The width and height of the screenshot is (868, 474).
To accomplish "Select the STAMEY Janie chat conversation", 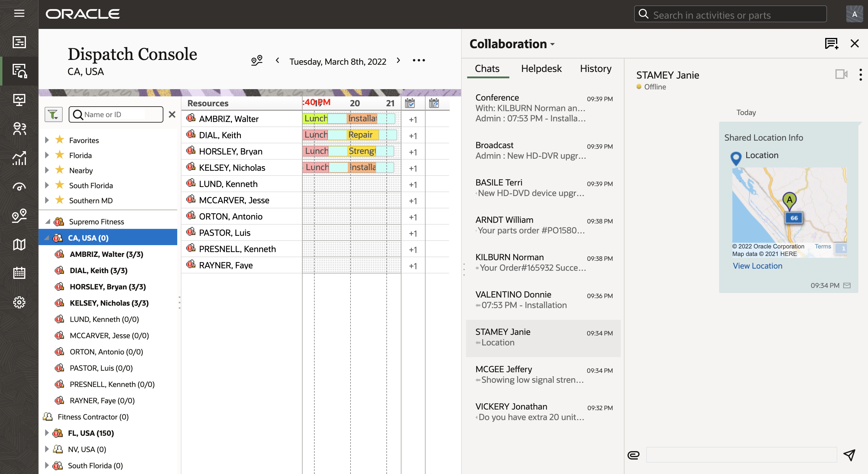I will coord(542,337).
